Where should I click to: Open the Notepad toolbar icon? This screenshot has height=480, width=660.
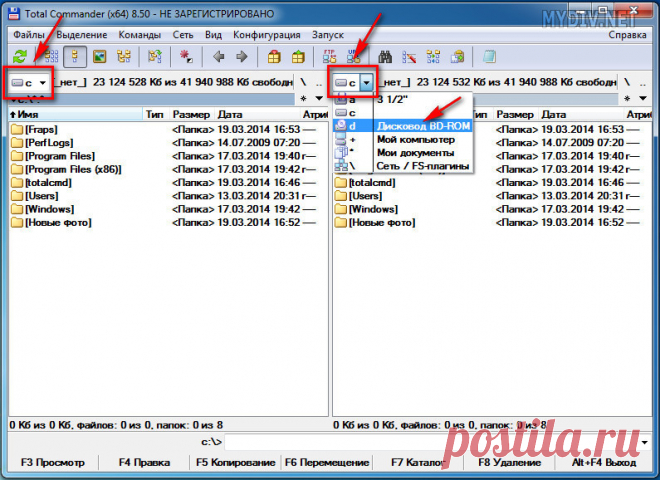tap(489, 56)
